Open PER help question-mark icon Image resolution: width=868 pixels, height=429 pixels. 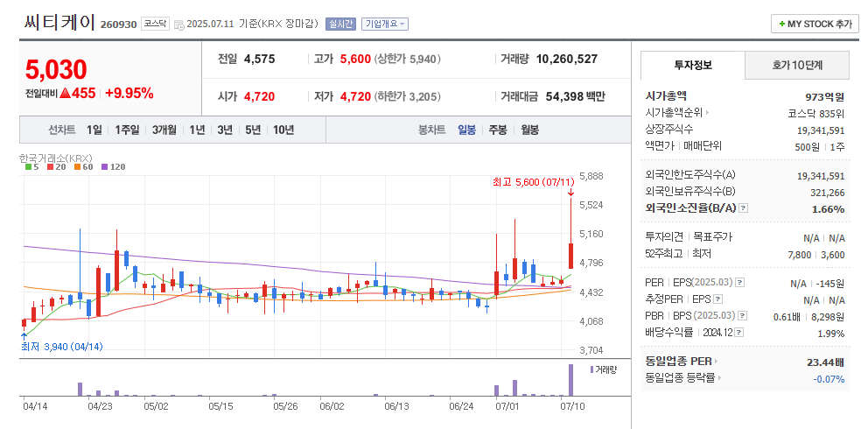pos(740,283)
